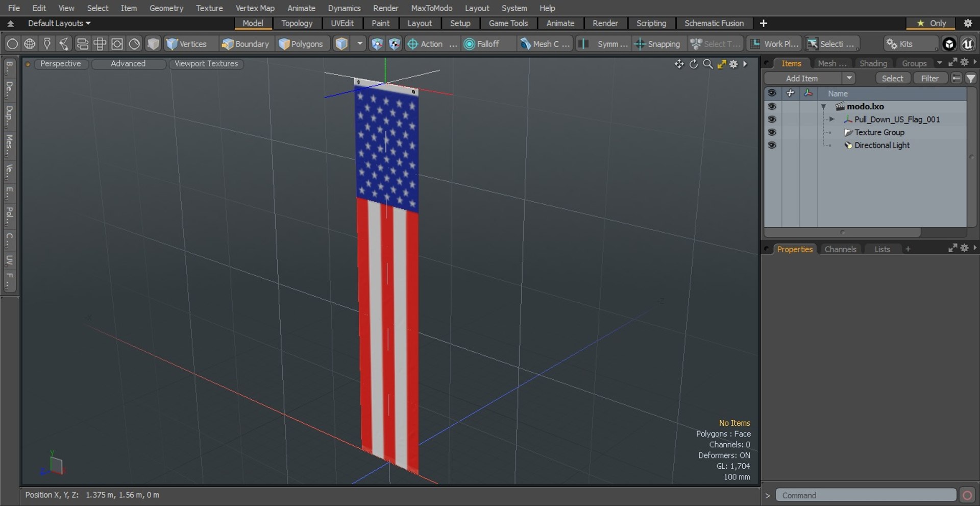Viewport: 980px width, 506px height.
Task: Open the Mesh Constraint menu
Action: (x=545, y=44)
